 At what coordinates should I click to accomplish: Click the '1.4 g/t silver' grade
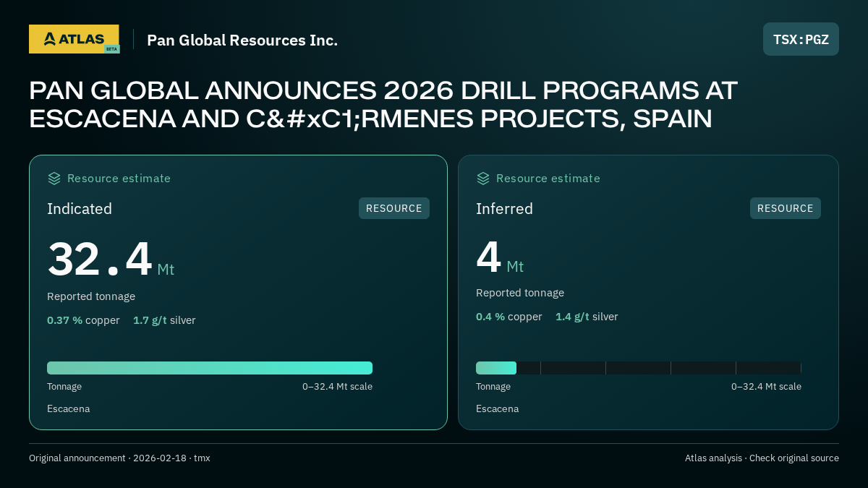(587, 317)
